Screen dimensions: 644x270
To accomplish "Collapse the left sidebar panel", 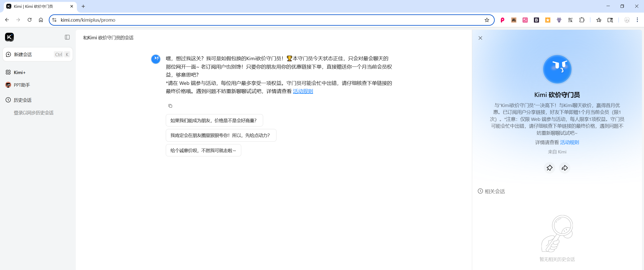I will click(x=67, y=37).
